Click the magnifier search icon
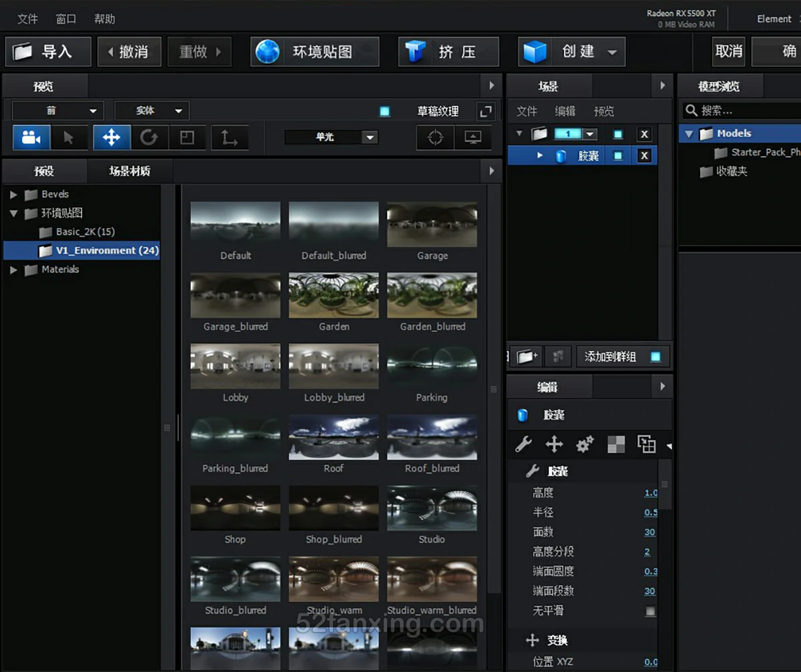This screenshot has height=672, width=801. [692, 110]
